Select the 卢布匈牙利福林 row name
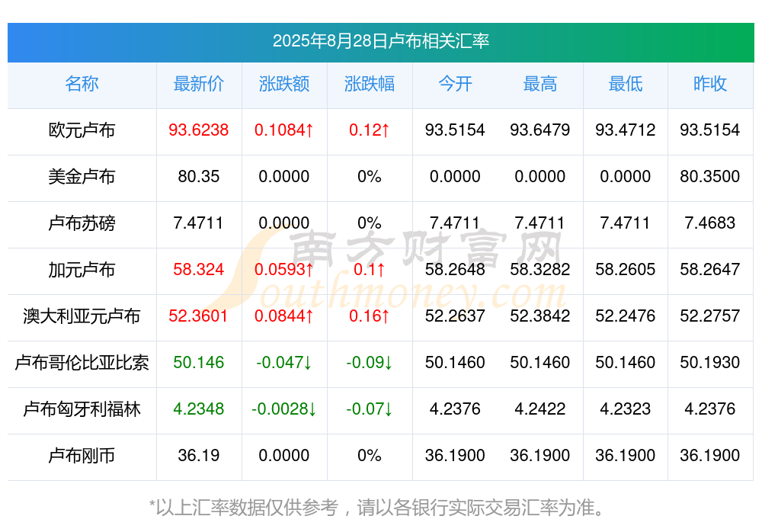The height and width of the screenshot is (532, 762). point(82,409)
